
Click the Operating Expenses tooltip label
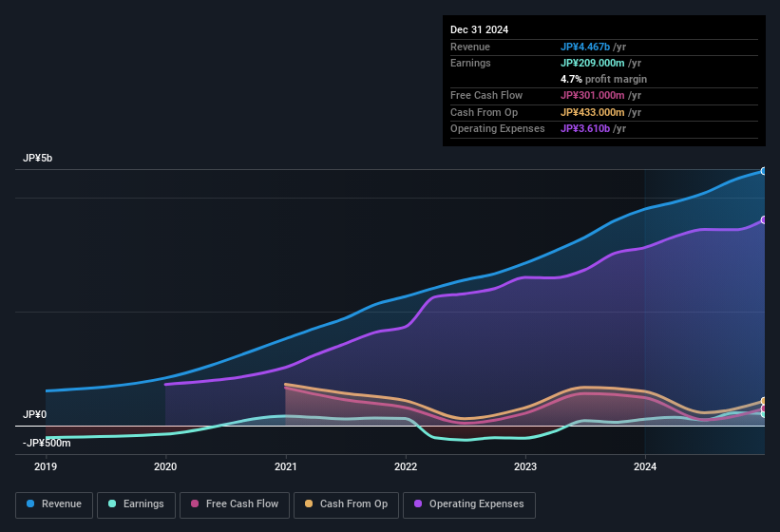pyautogui.click(x=498, y=128)
